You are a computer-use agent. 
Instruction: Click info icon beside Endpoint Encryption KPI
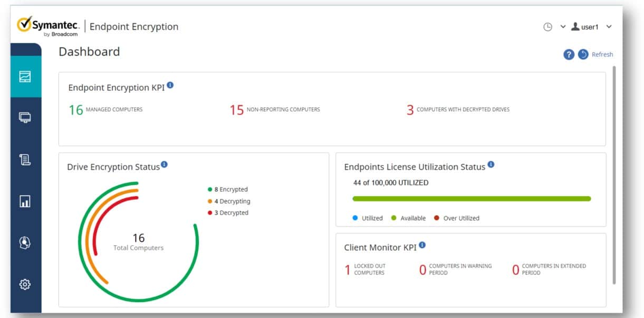pyautogui.click(x=170, y=85)
